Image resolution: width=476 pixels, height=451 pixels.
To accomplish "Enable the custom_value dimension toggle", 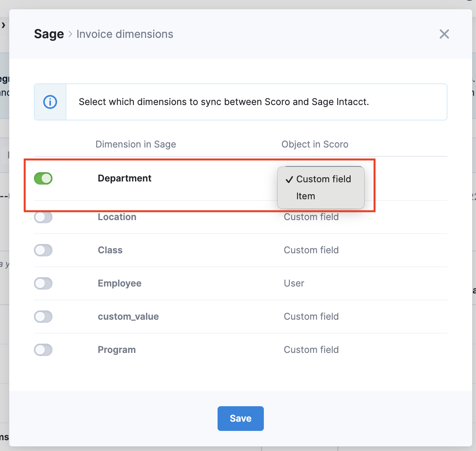I will [x=43, y=317].
